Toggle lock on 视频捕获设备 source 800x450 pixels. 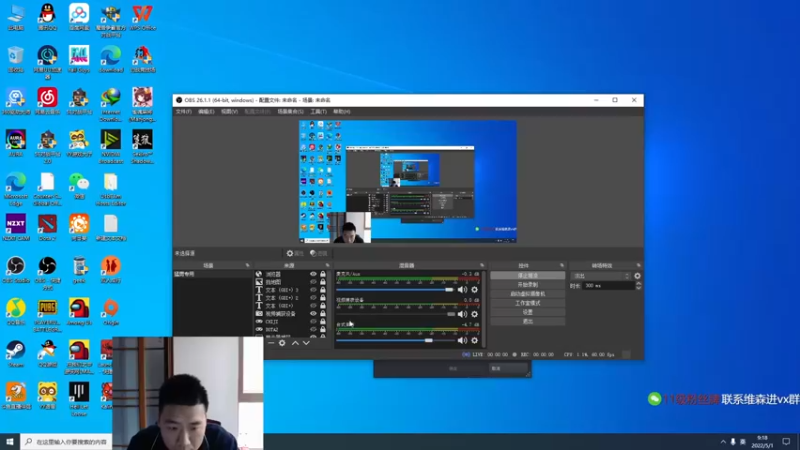[x=322, y=313]
